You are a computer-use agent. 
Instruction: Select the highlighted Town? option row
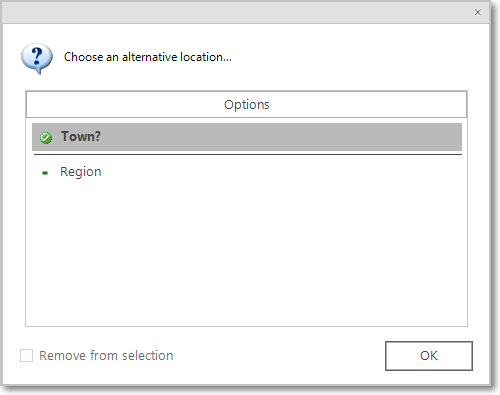click(x=247, y=137)
